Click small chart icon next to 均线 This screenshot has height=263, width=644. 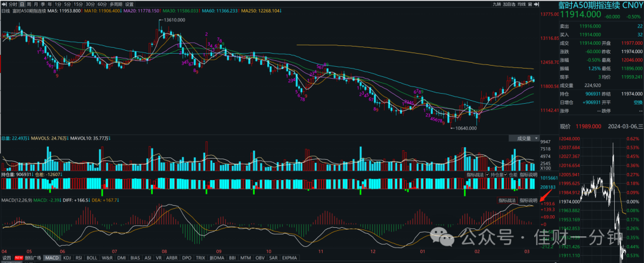point(530,4)
